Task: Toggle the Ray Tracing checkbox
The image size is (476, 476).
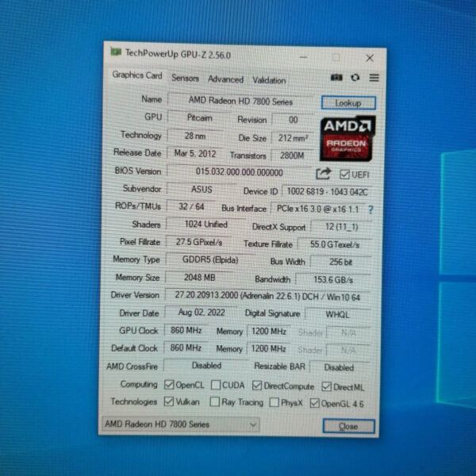Action: click(x=215, y=401)
